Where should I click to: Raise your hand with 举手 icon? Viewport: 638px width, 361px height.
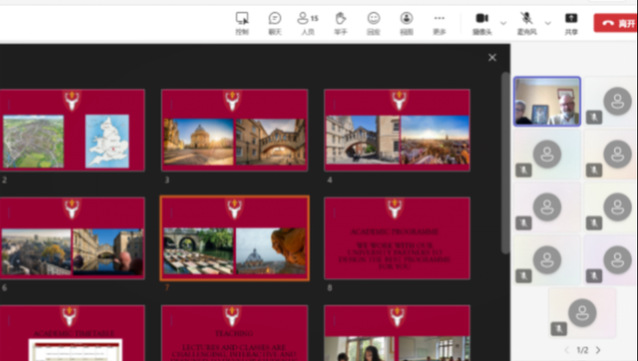point(341,23)
